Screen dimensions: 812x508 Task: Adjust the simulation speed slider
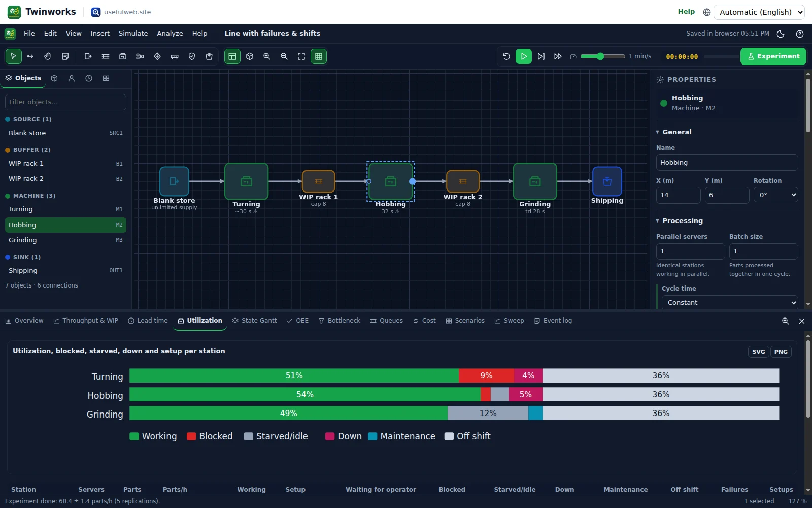pyautogui.click(x=603, y=56)
